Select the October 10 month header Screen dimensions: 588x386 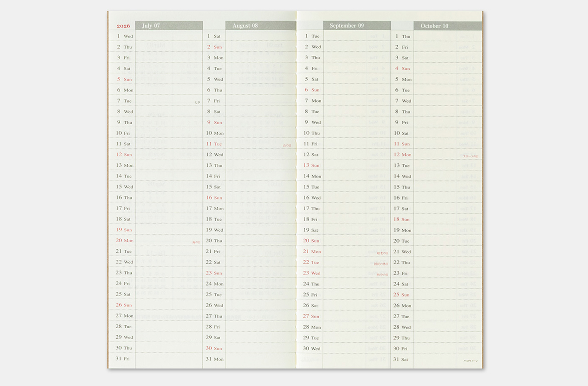coord(448,26)
